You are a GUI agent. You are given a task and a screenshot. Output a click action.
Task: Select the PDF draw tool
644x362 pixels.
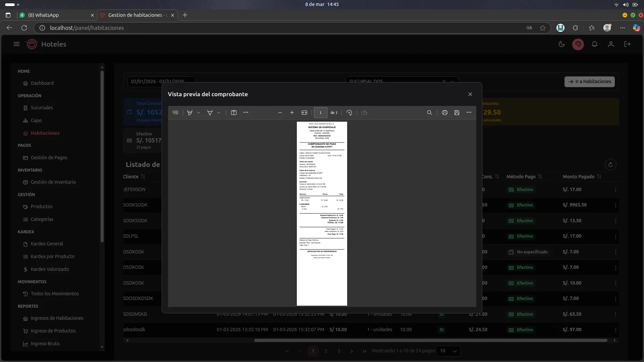pyautogui.click(x=210, y=113)
